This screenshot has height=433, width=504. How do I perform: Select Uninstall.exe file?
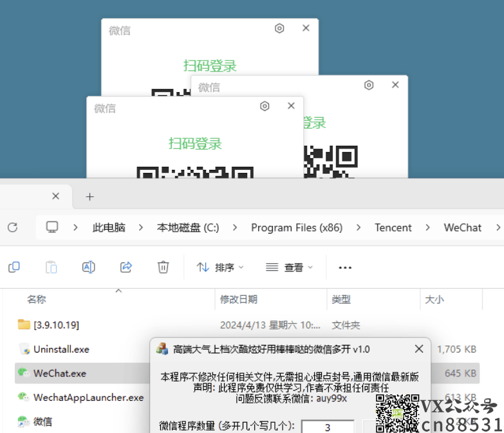point(61,349)
